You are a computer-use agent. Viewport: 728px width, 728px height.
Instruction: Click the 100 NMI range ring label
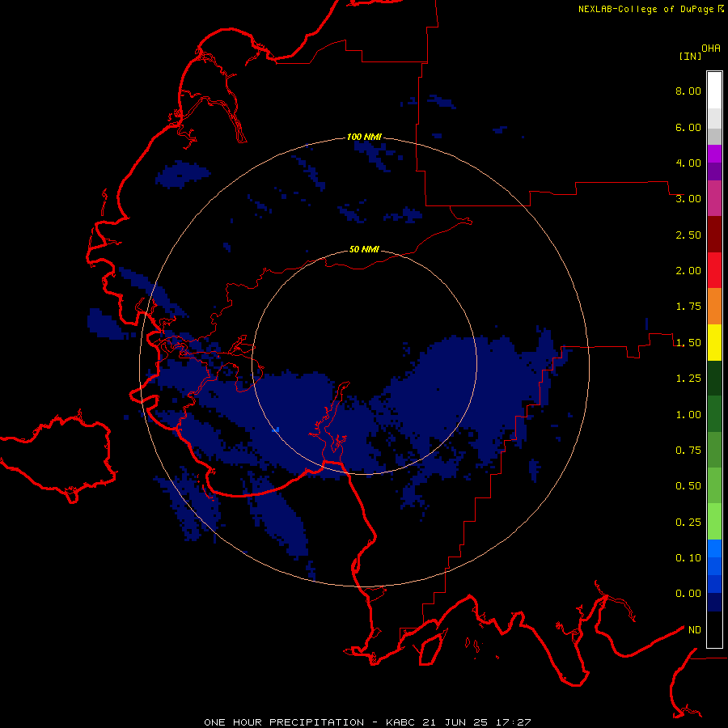point(364,137)
